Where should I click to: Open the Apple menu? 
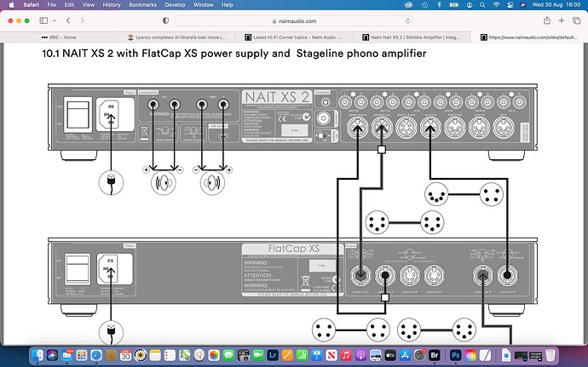[x=11, y=5]
